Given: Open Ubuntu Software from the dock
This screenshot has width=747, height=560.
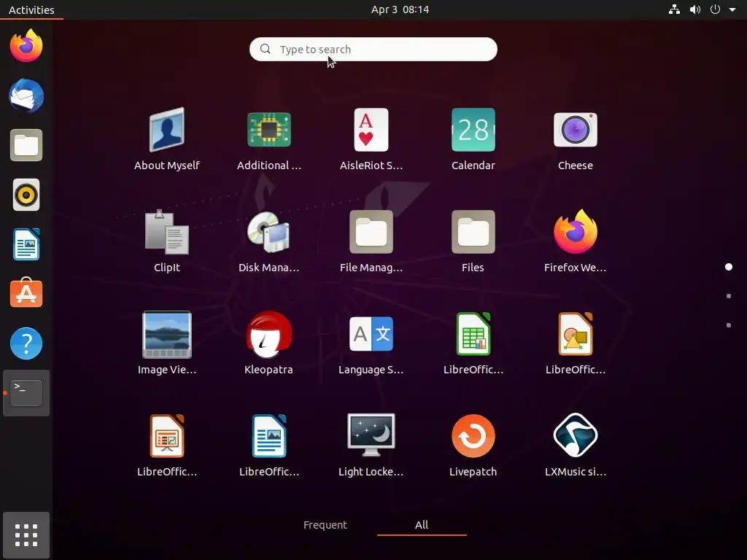Looking at the screenshot, I should click(26, 293).
